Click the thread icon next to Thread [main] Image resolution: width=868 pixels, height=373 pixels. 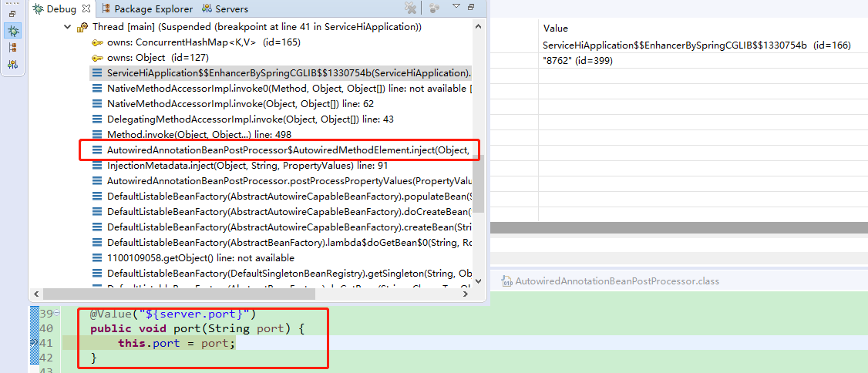[82, 26]
